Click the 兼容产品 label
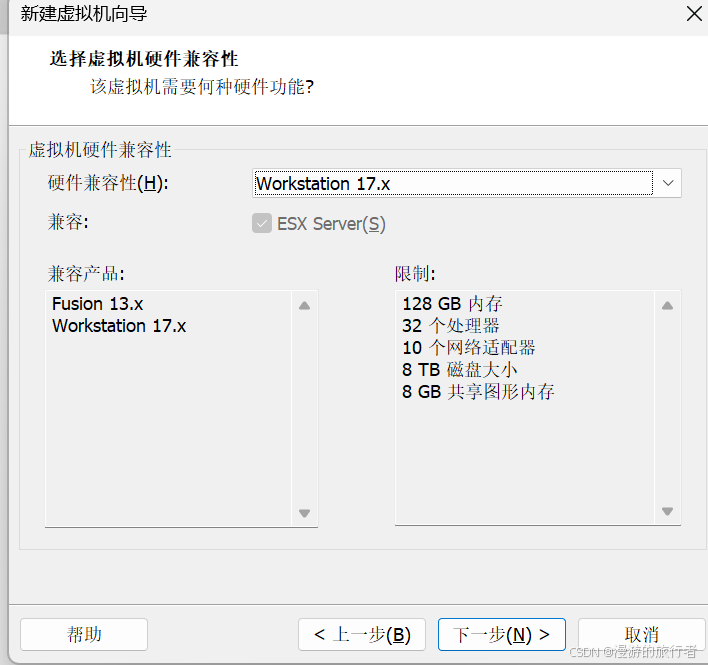The height and width of the screenshot is (665, 708). 86,274
